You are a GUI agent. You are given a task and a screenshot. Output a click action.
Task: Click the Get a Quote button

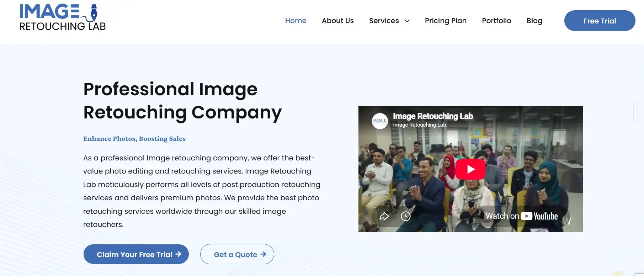pyautogui.click(x=237, y=254)
